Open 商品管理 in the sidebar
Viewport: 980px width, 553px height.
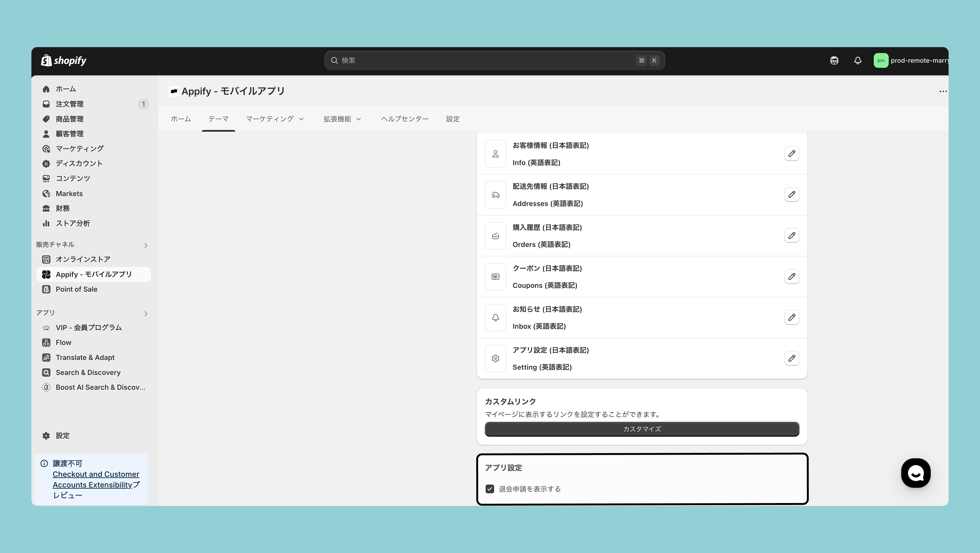(x=94, y=119)
